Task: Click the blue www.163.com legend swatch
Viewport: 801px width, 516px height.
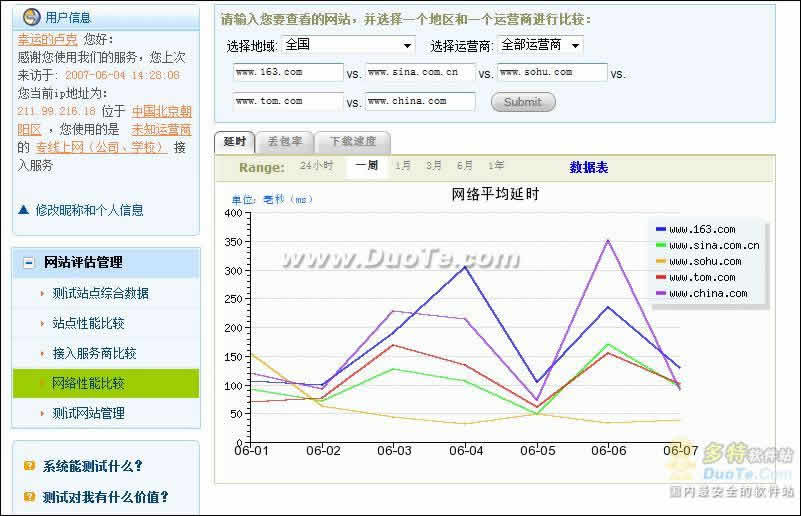Action: click(659, 230)
